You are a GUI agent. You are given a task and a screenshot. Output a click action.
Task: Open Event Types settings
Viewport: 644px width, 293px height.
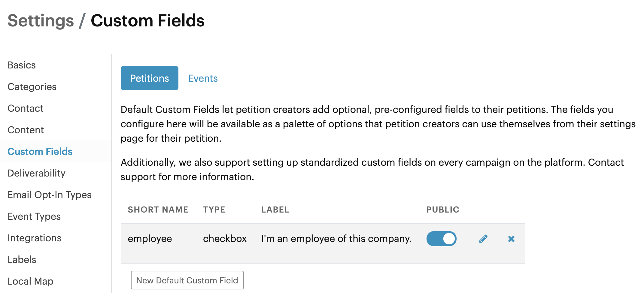pos(34,216)
